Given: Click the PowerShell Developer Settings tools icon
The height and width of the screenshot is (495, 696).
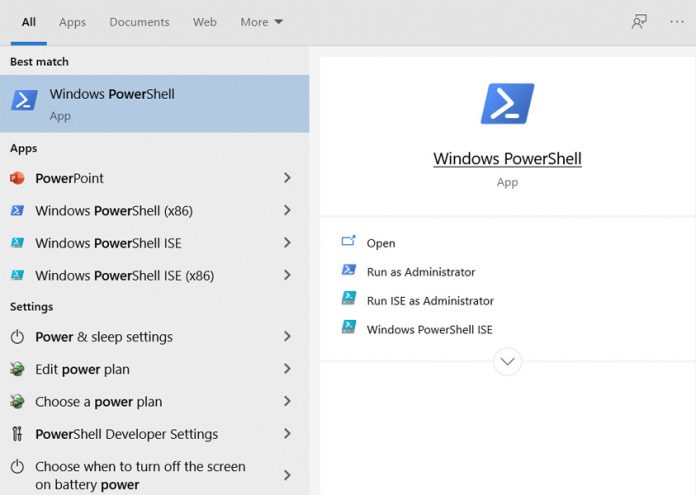Looking at the screenshot, I should click(x=17, y=434).
